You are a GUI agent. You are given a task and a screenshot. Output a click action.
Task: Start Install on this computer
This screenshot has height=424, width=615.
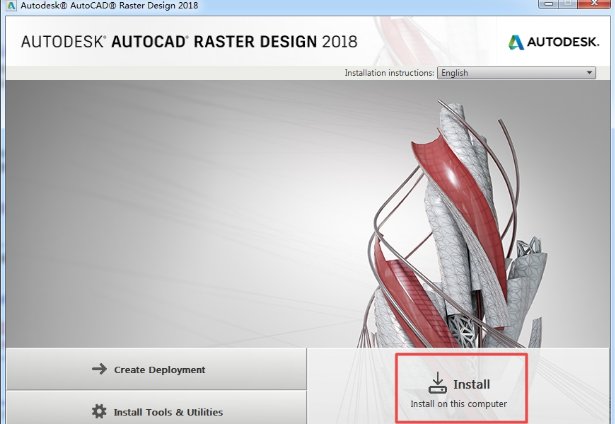pos(459,392)
